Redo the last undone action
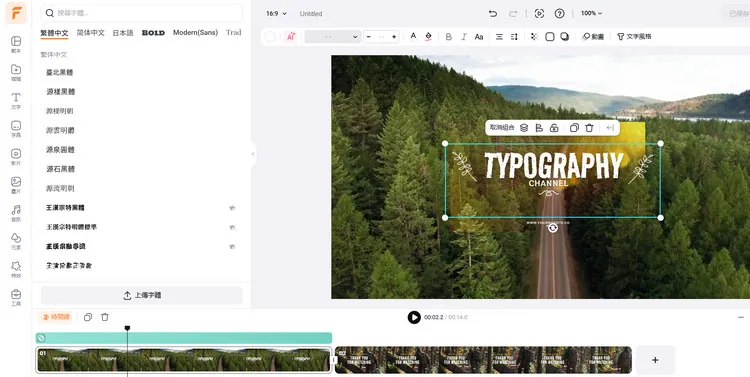The image size is (750, 377). coord(513,13)
